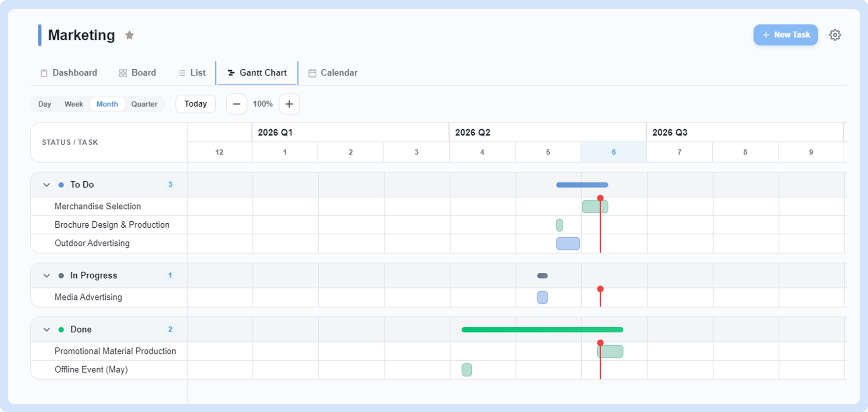
Task: Collapse the In Progress group
Action: 46,276
